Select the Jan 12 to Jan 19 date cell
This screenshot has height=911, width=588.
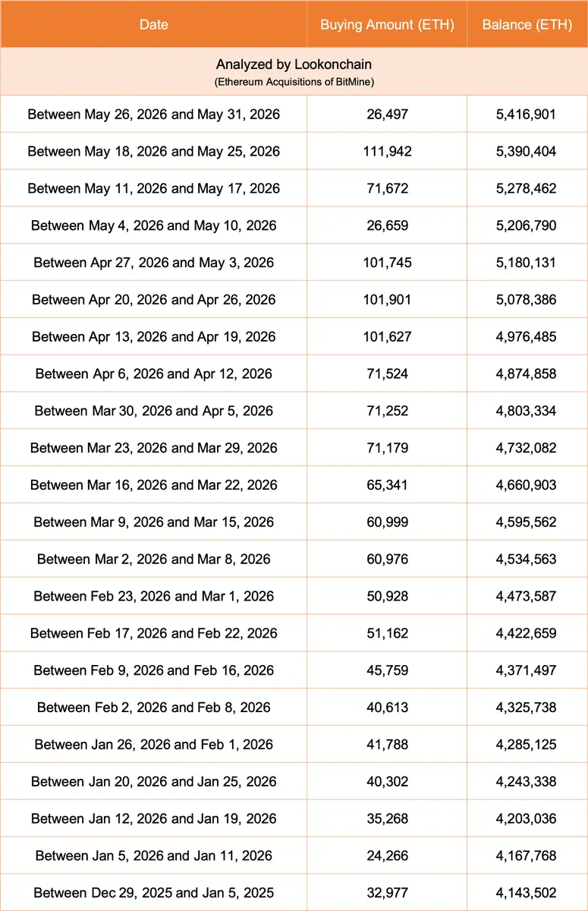tap(154, 818)
